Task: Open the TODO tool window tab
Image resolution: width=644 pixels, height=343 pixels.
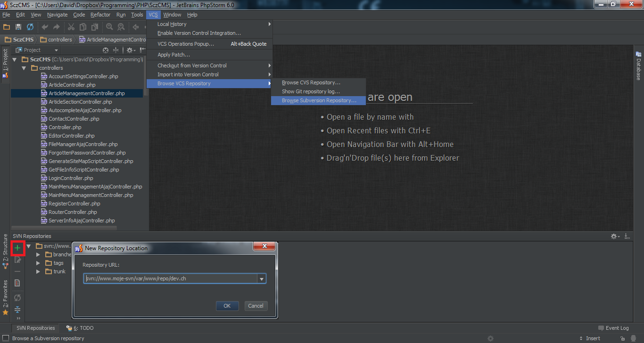Action: tap(80, 328)
